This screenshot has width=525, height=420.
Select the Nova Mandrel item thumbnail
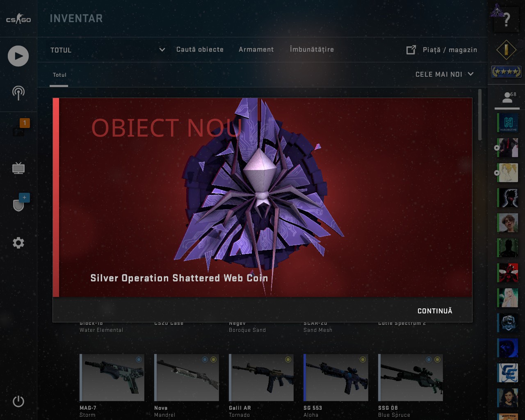[187, 377]
